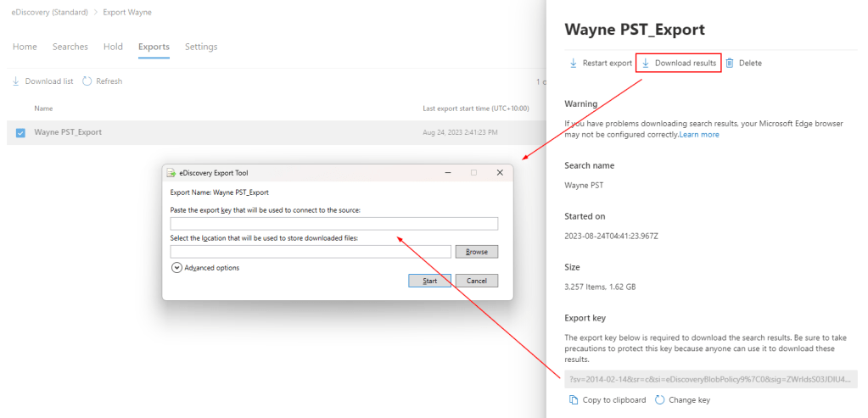
Task: Click the Browse button
Action: (x=476, y=252)
